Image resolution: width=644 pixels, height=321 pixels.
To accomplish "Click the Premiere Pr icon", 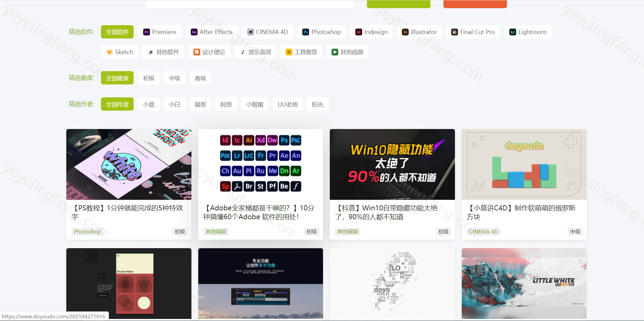I will [147, 32].
